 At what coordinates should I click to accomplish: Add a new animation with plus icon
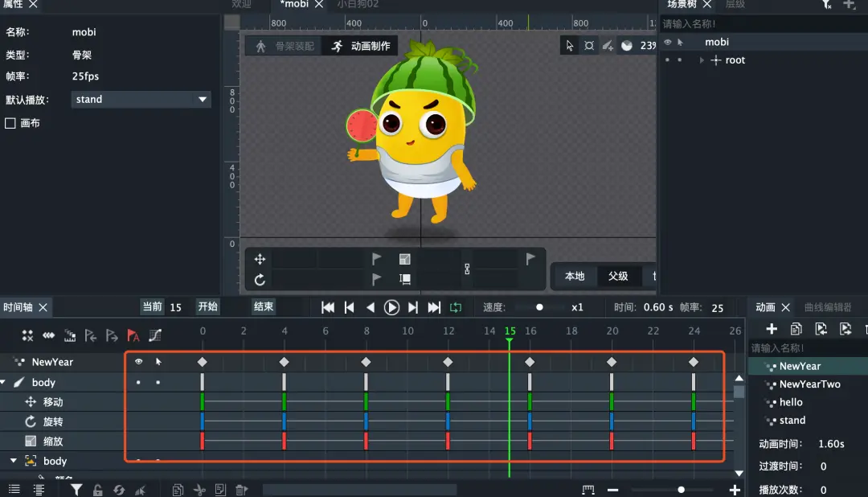click(771, 329)
